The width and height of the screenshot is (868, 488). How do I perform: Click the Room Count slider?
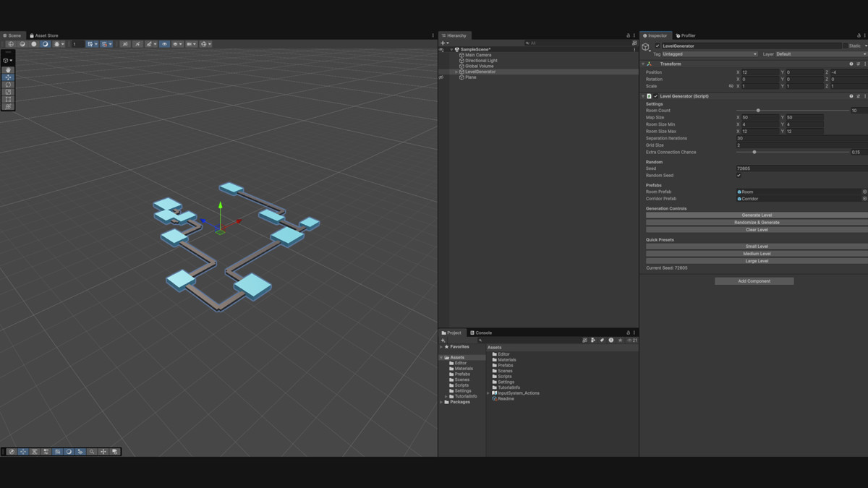click(x=792, y=111)
